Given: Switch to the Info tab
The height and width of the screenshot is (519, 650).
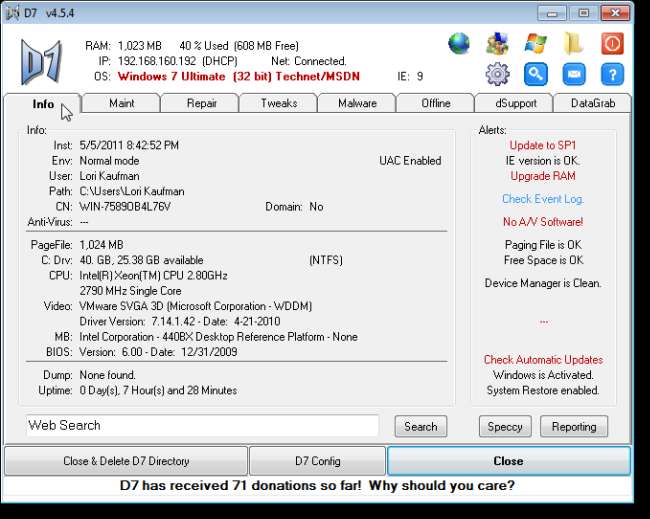Looking at the screenshot, I should point(43,104).
